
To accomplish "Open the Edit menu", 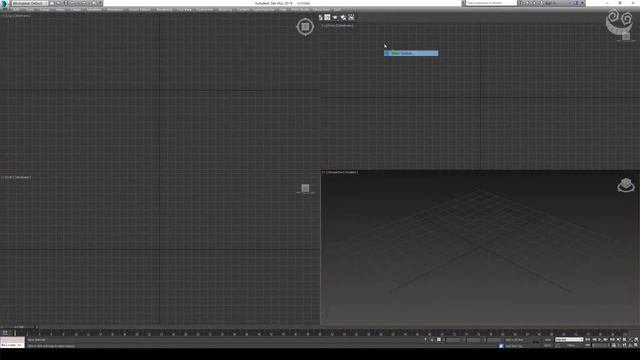I will pos(16,10).
